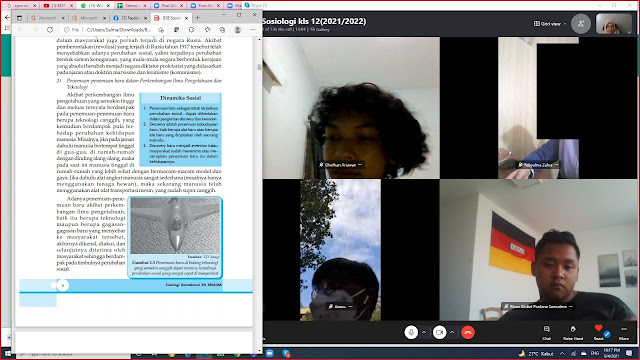Click the Chrome back arrow behind Edge window
Image resolution: width=640 pixels, height=360 pixels.
pos(7,18)
